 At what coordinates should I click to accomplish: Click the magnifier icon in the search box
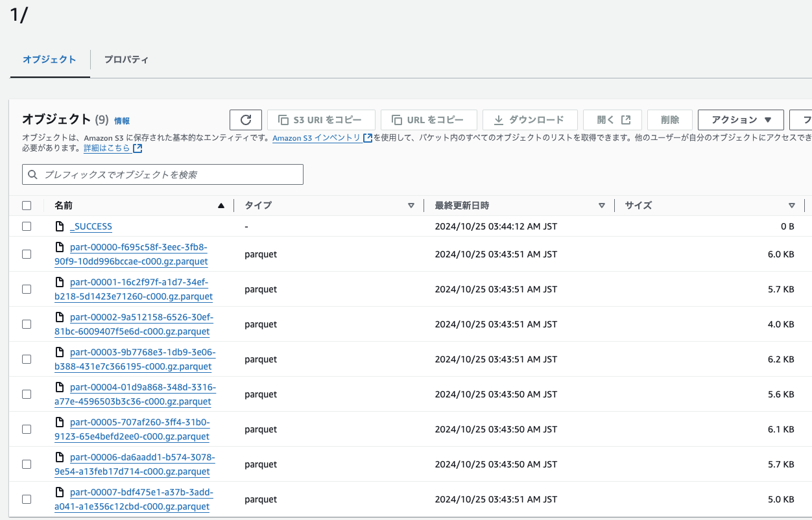(33, 174)
